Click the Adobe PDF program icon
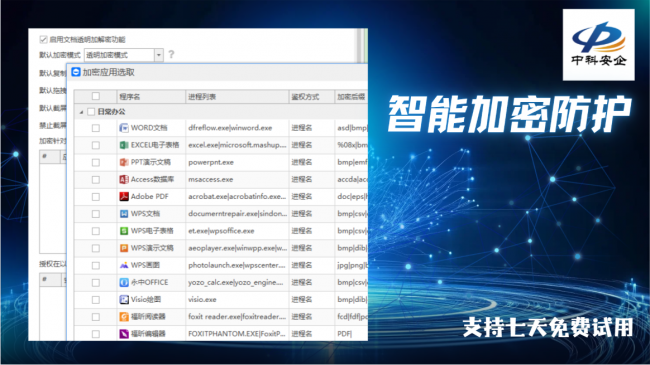 tap(124, 197)
